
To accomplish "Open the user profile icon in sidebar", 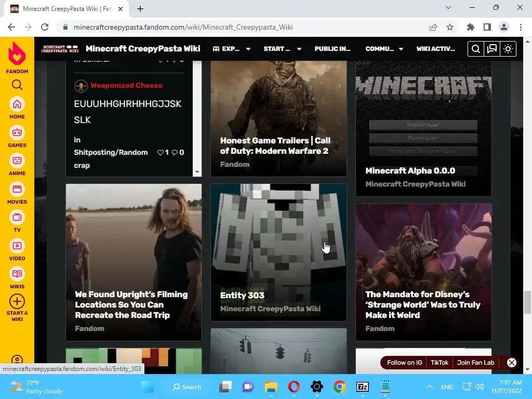I will tap(17, 360).
